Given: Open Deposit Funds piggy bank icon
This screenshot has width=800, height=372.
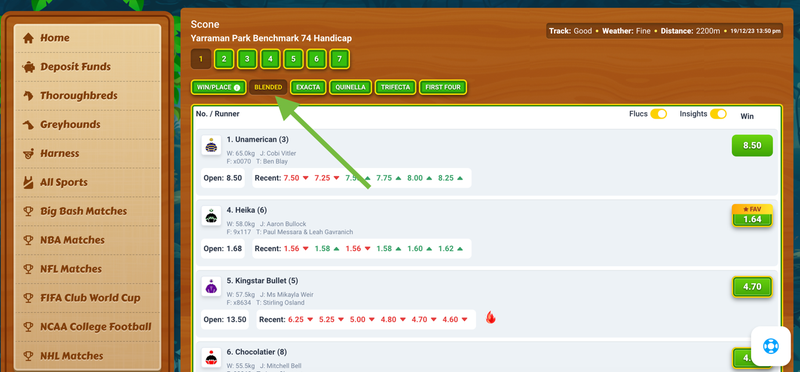Looking at the screenshot, I should pyautogui.click(x=29, y=67).
